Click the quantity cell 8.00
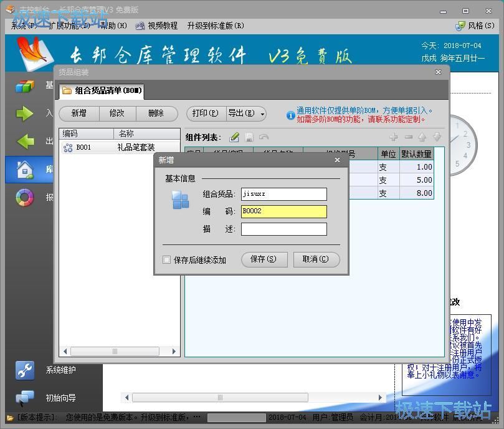Screen dimensions: 504x429 click(x=416, y=193)
